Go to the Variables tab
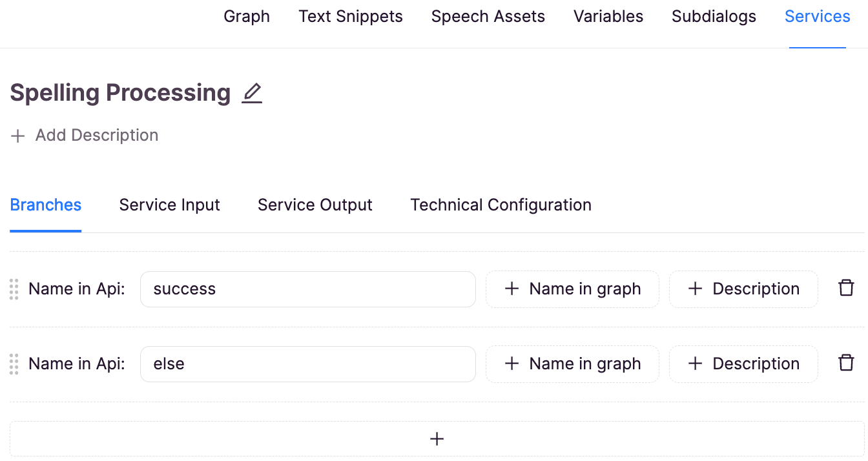Viewport: 868px width, 461px height. click(x=608, y=17)
